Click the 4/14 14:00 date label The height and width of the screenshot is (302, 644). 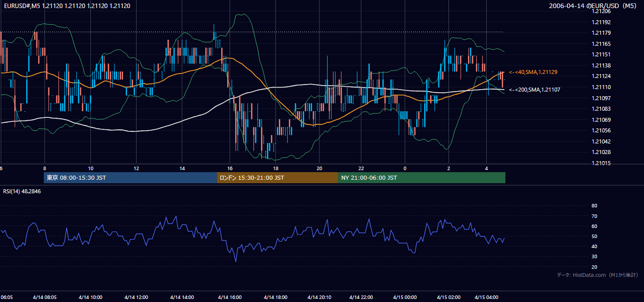(182, 297)
